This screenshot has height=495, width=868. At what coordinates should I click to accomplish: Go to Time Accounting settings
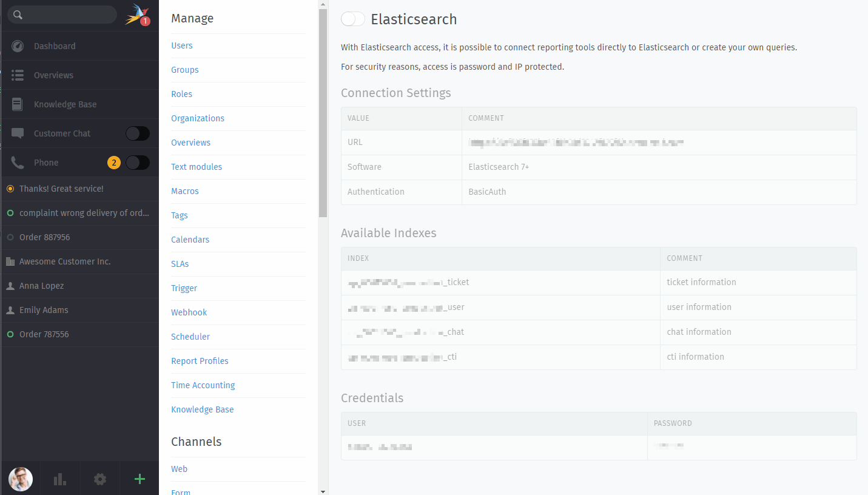[203, 385]
